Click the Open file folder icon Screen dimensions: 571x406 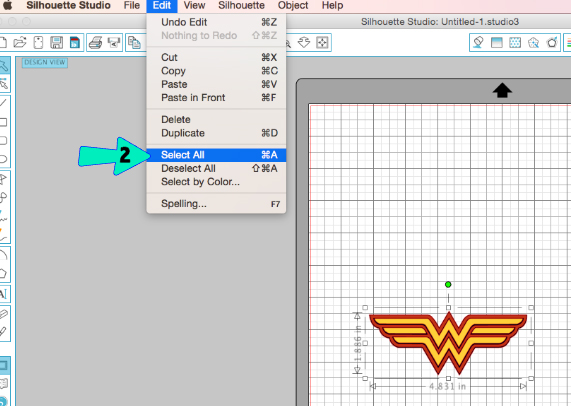[20, 43]
